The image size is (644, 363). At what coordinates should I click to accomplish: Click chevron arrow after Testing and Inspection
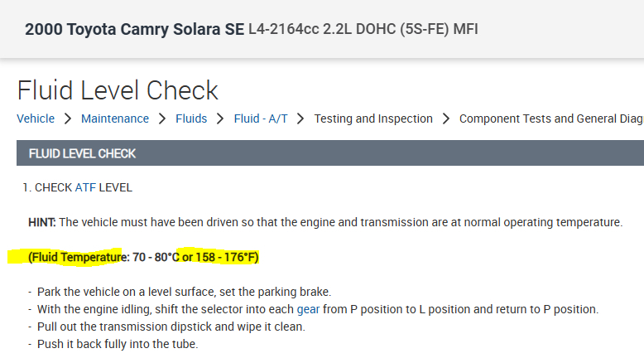446,119
